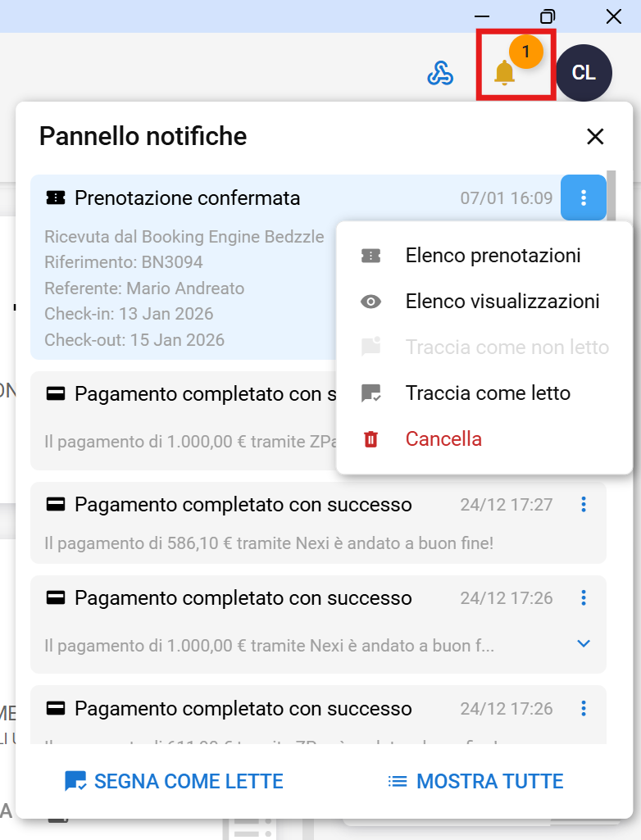Select Elenco prenotazioni from the context menu
The width and height of the screenshot is (641, 840).
pyautogui.click(x=493, y=256)
